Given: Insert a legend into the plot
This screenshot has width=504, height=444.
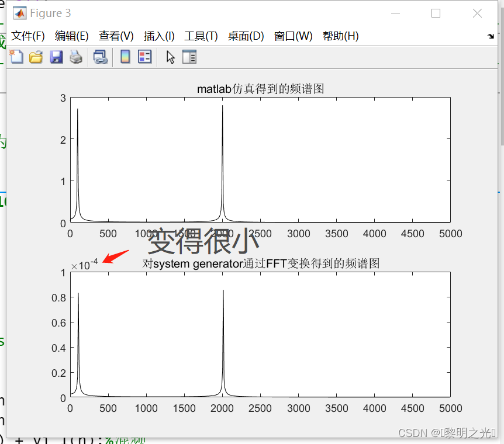Looking at the screenshot, I should click(144, 57).
